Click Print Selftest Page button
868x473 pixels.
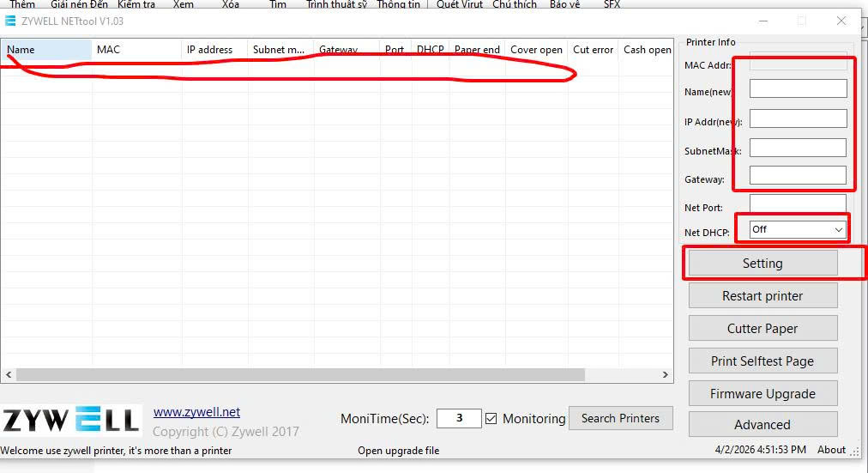[x=763, y=361]
